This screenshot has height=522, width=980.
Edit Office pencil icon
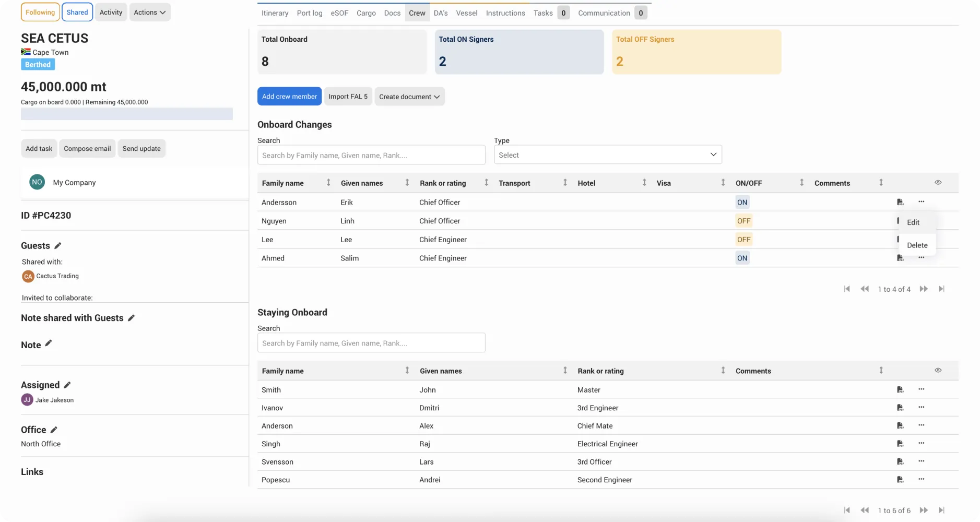(x=53, y=430)
